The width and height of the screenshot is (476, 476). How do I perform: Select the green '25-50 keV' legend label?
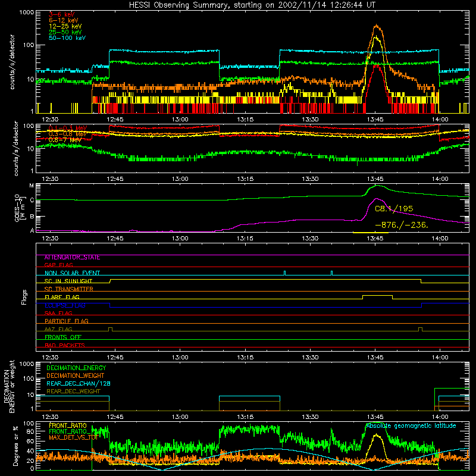65,32
